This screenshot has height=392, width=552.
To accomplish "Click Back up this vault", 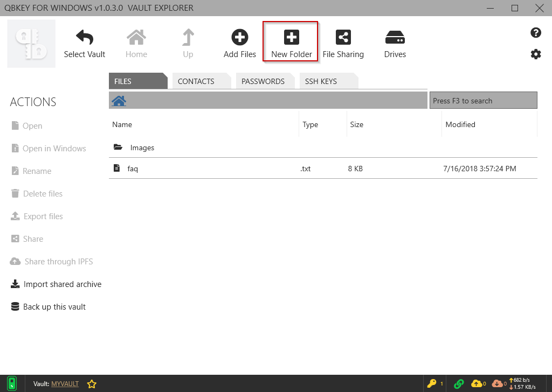I will [48, 306].
